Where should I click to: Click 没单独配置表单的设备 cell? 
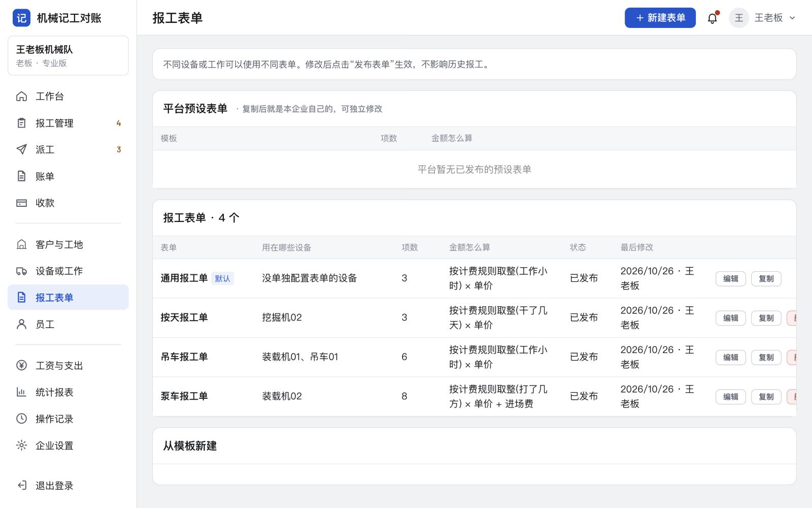click(x=309, y=278)
